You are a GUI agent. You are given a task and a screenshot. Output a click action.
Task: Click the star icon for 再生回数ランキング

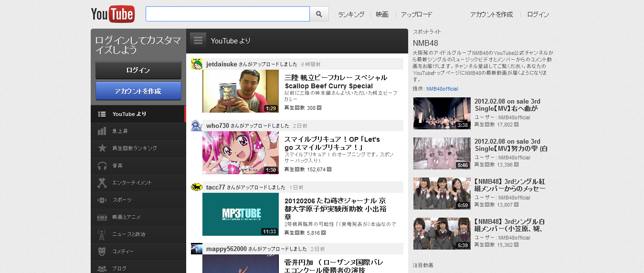coord(102,148)
